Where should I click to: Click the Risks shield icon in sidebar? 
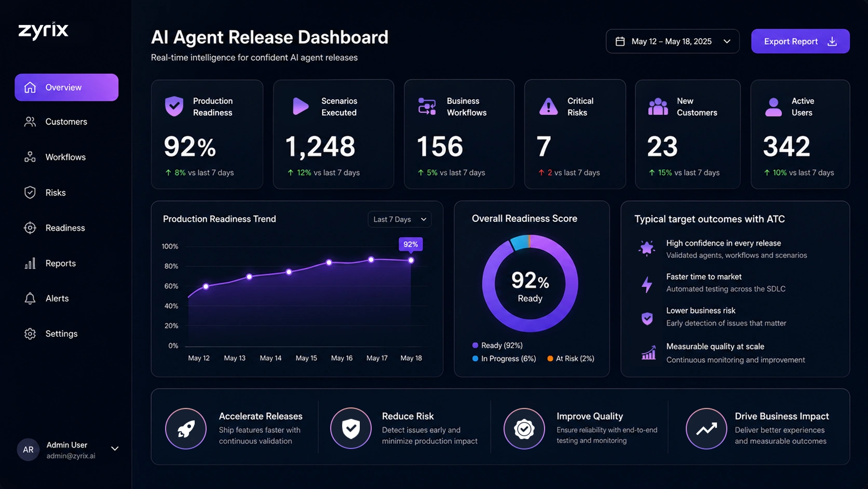pos(30,192)
